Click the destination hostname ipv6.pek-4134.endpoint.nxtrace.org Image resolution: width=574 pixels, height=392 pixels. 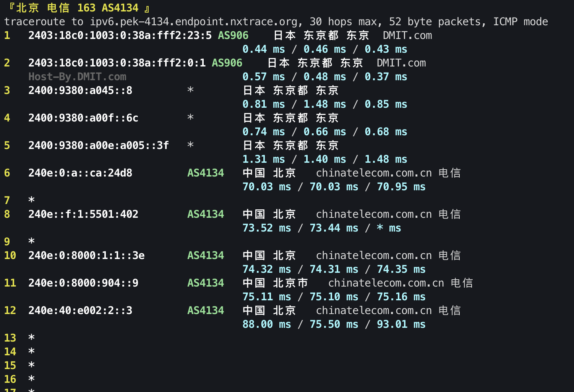[195, 21]
